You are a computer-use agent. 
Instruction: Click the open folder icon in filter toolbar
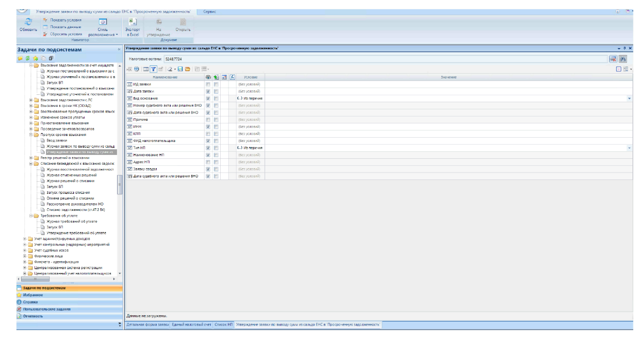(x=188, y=69)
